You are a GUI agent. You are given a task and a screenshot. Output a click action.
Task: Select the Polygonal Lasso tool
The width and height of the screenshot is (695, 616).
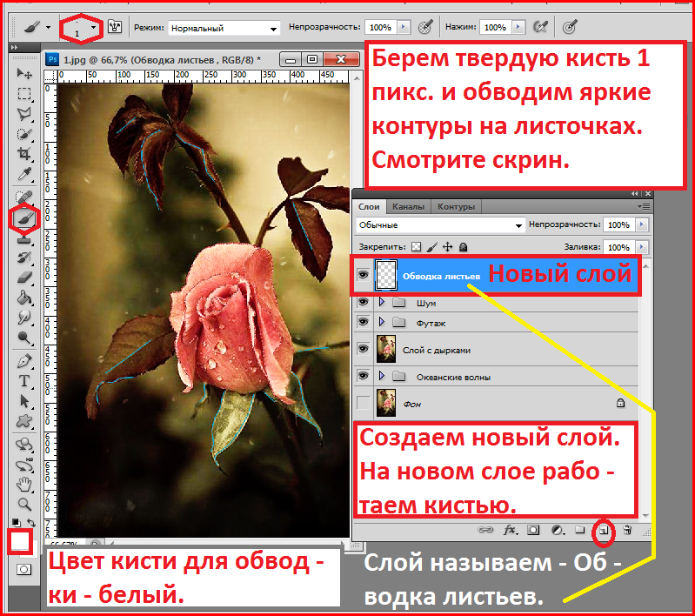tap(24, 114)
